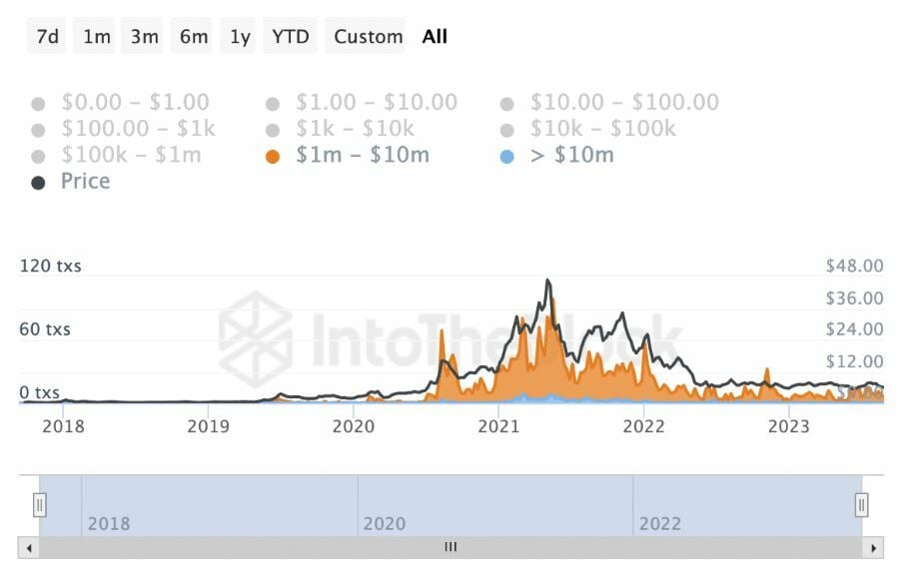Switch to the YTD range
The width and height of the screenshot is (901, 588).
point(291,37)
